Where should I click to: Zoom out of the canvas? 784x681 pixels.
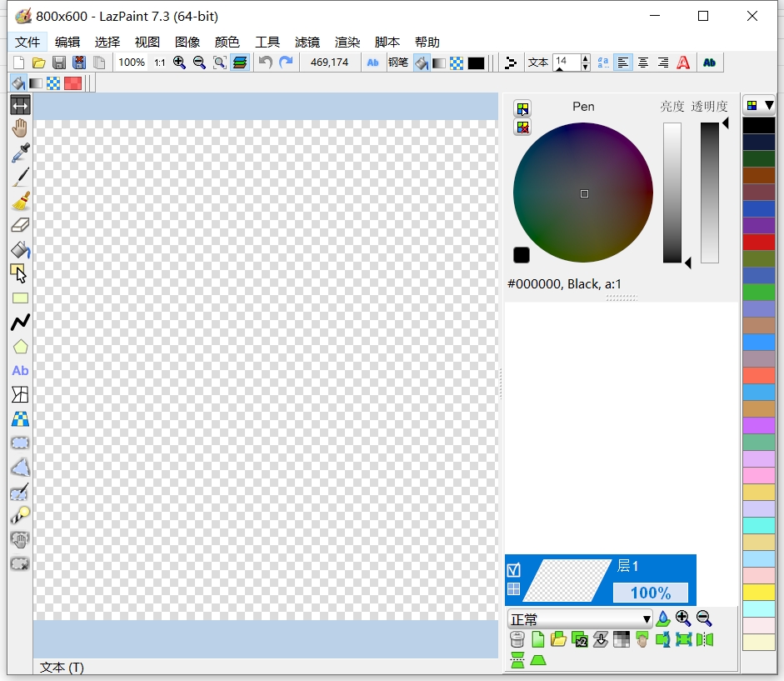pos(199,63)
